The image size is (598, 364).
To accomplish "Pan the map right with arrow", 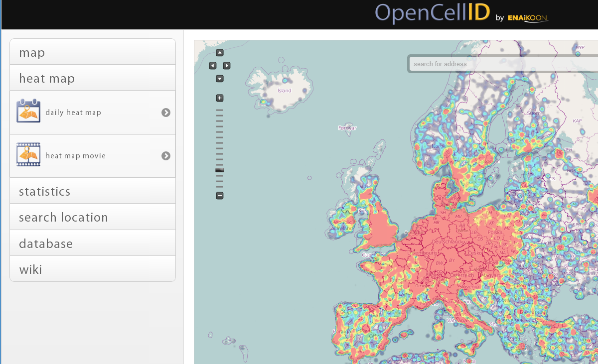I will tap(227, 66).
